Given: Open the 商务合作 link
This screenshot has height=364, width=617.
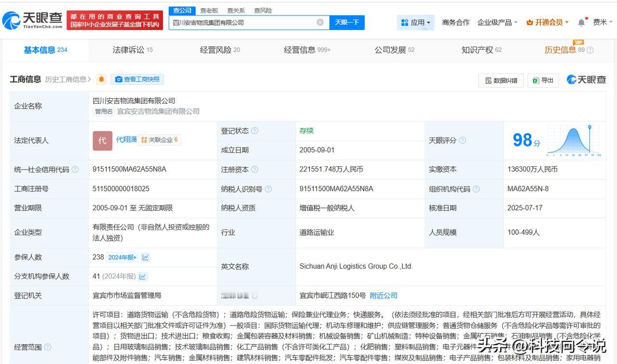Looking at the screenshot, I should click(456, 22).
